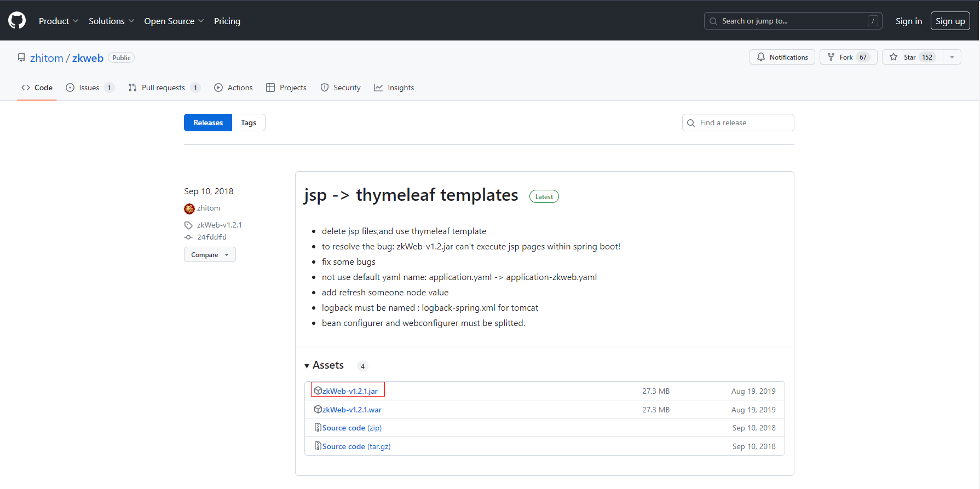Viewport: 980px width, 489px height.
Task: Click the Fork icon button
Action: pyautogui.click(x=831, y=57)
